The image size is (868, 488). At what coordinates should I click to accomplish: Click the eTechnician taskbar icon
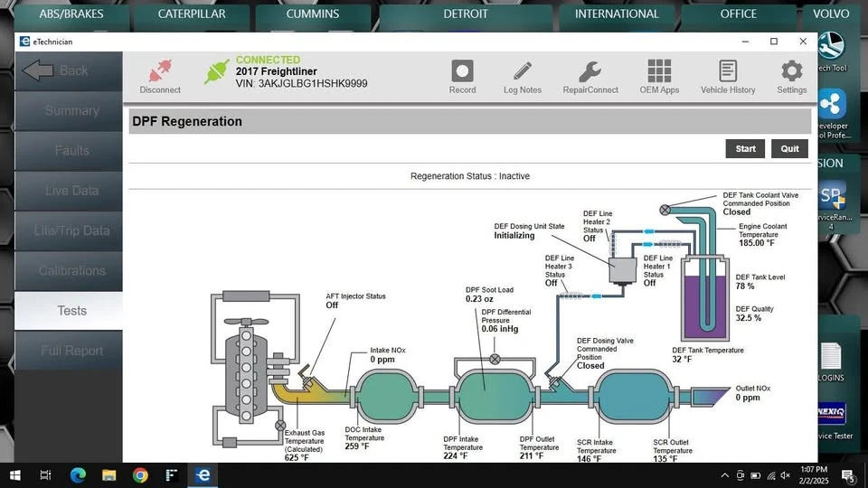pyautogui.click(x=203, y=475)
